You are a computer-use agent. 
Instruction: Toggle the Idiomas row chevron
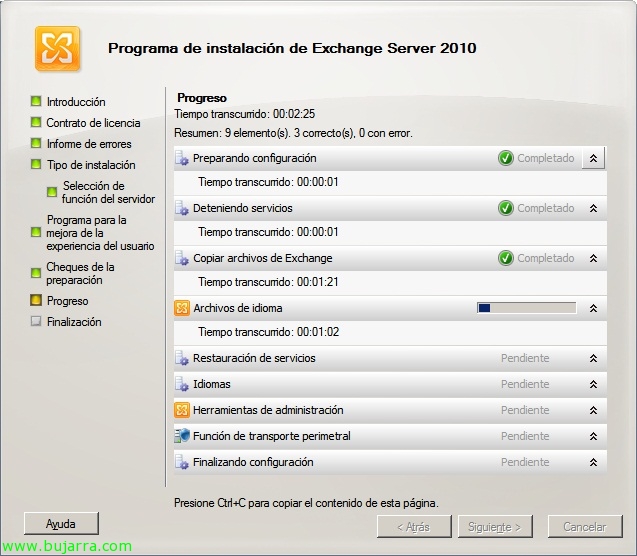coord(593,384)
